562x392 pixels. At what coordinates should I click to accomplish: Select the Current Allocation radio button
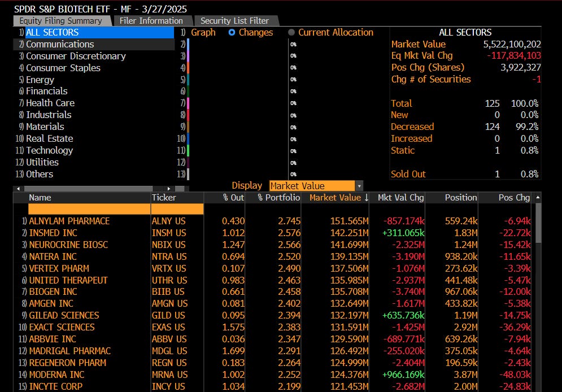[291, 32]
